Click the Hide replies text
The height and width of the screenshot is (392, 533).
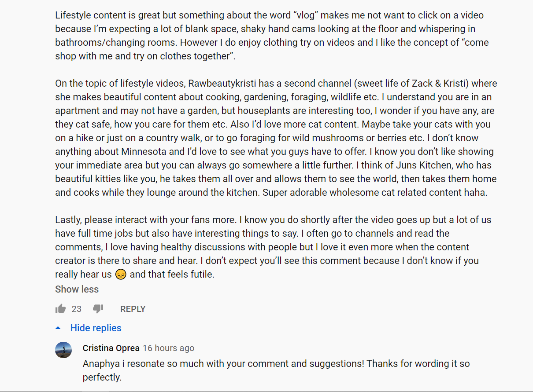click(x=96, y=328)
